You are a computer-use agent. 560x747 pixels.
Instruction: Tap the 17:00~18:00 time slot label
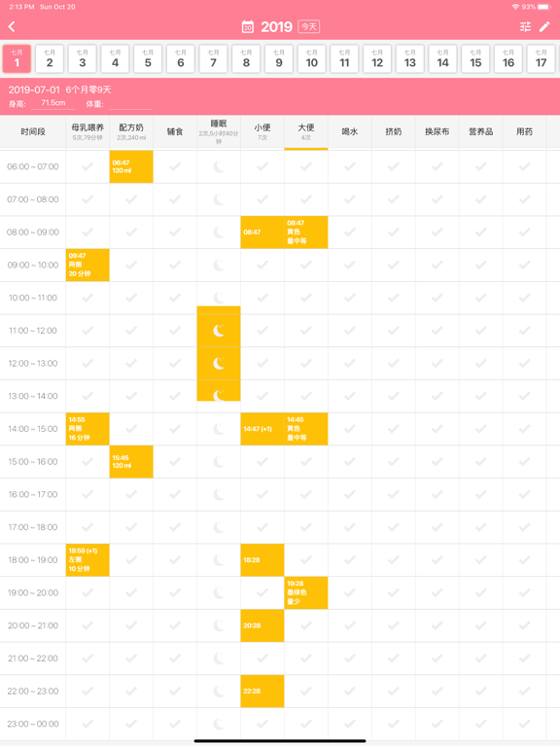(33, 527)
